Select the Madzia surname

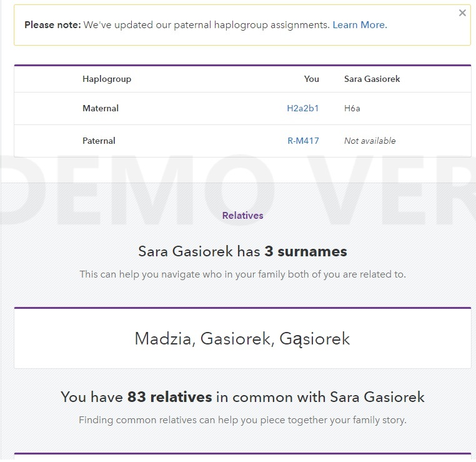(163, 339)
